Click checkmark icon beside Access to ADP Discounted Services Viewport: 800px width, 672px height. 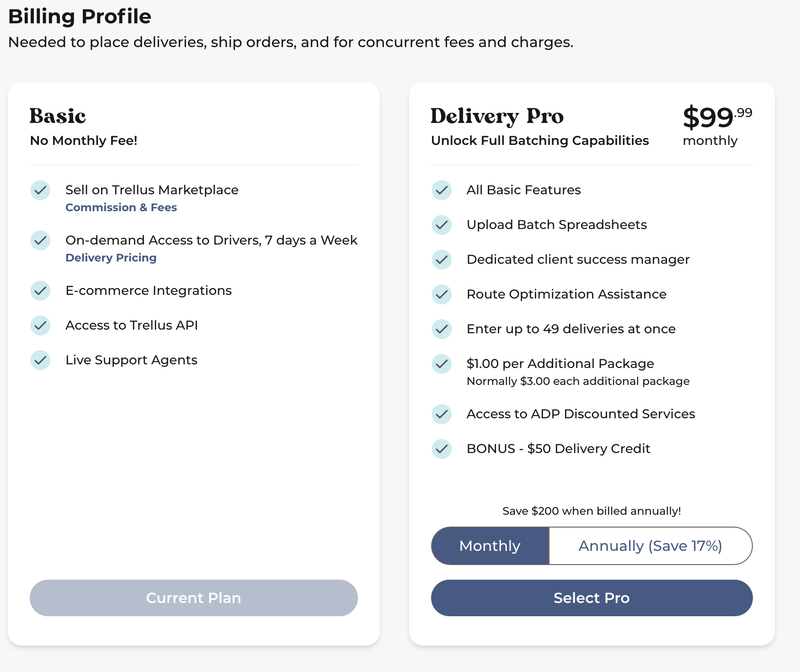[442, 414]
